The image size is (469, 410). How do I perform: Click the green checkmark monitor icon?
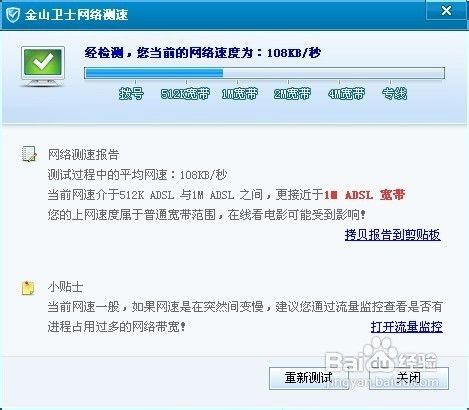coord(43,67)
